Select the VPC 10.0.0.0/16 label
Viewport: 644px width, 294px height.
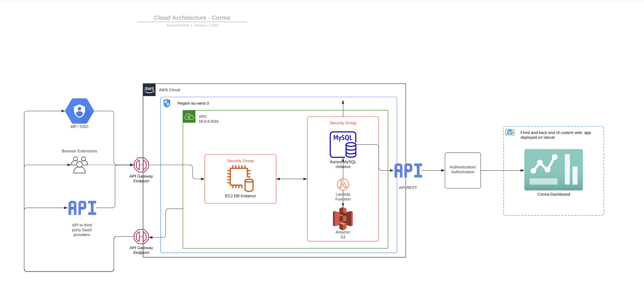[x=208, y=119]
